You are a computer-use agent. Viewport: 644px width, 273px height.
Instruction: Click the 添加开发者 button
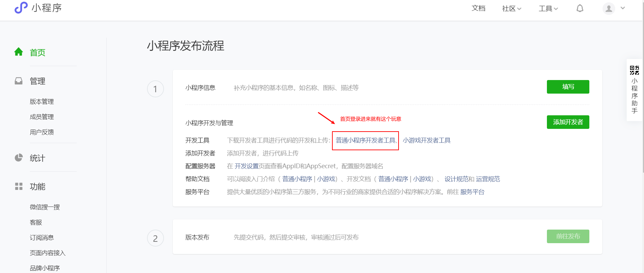(568, 122)
